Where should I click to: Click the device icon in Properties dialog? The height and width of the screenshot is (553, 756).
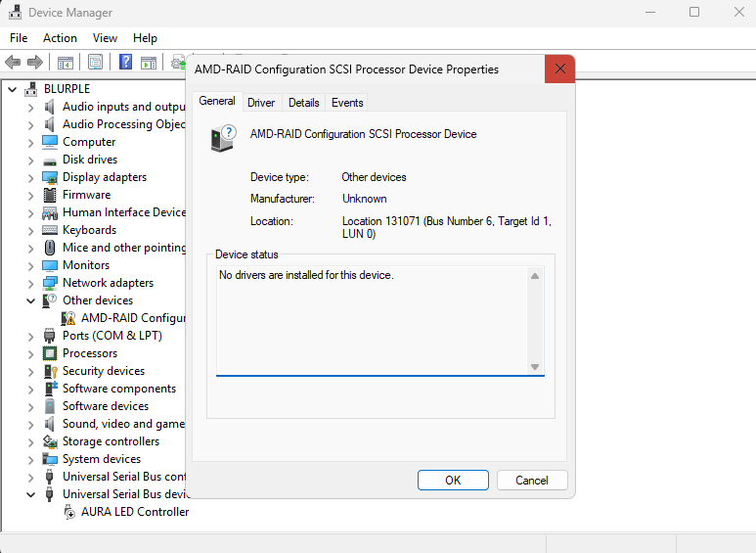(x=224, y=139)
